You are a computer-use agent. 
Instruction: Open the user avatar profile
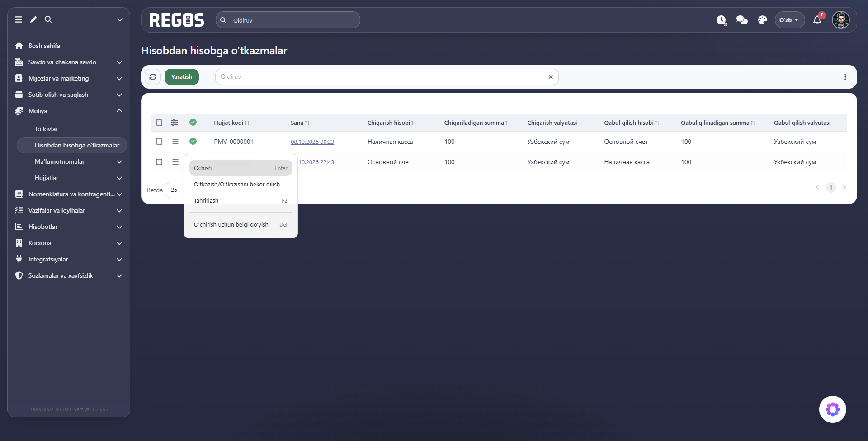click(841, 20)
